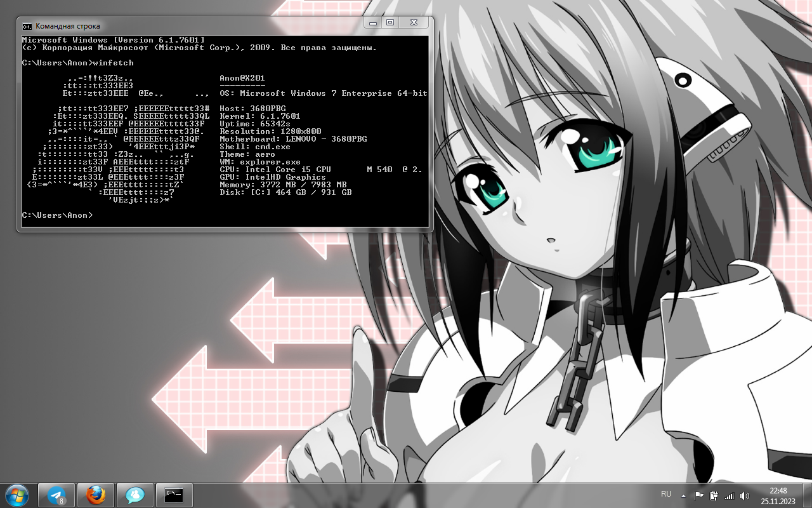Click the 'Shell: cmd.exe' line
812x508 pixels.
click(x=255, y=147)
